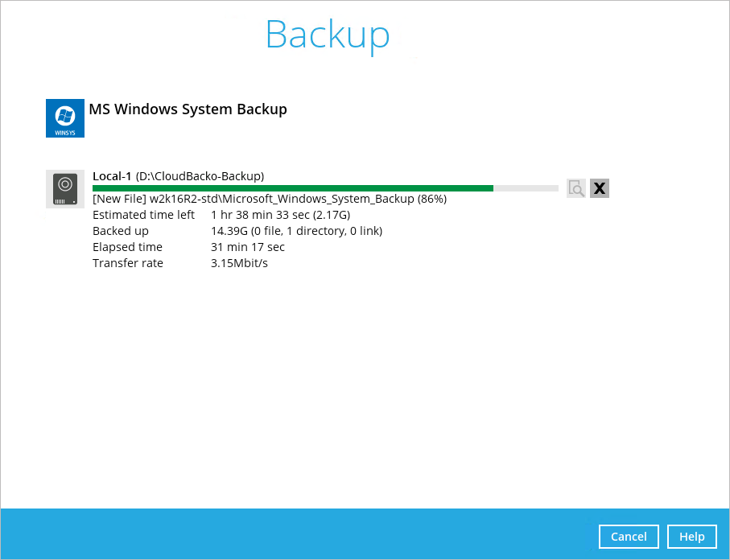Click the X stop backup icon

[x=599, y=188]
